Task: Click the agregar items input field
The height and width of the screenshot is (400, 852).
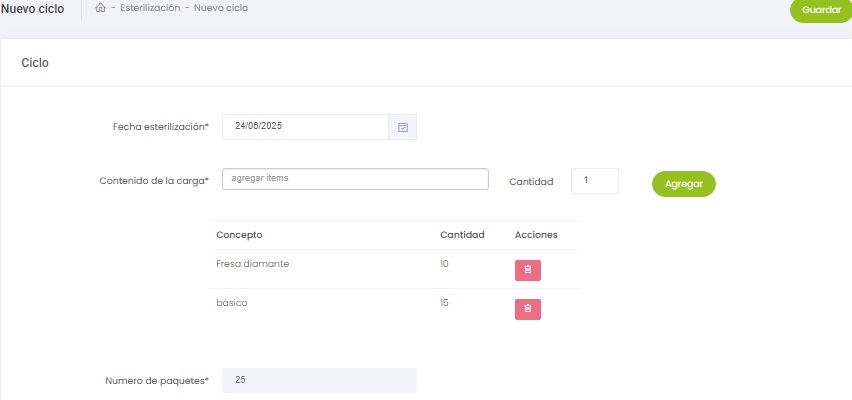Action: 355,179
